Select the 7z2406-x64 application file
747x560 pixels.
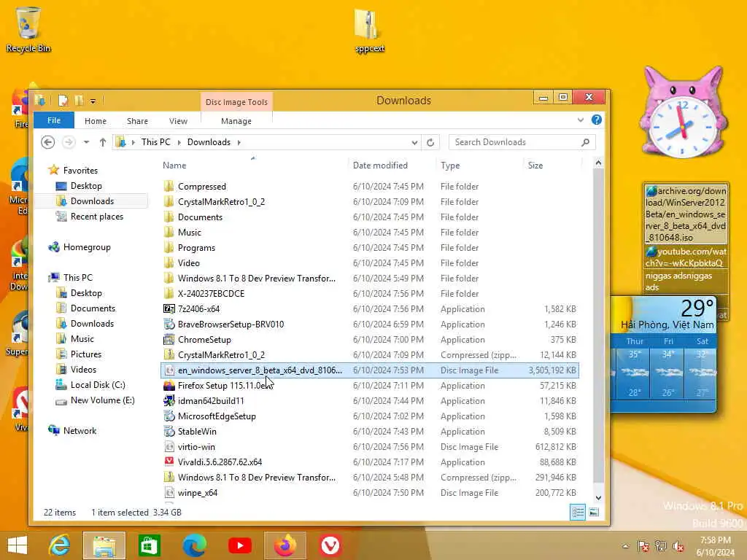[370, 309]
